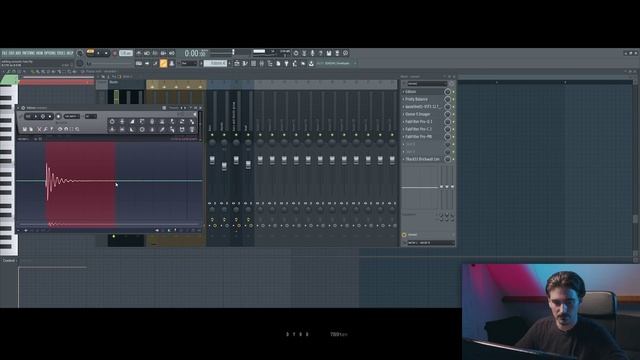Viewport: 640px width, 360px height.
Task: Open the OPTIONS menu
Action: (x=50, y=53)
